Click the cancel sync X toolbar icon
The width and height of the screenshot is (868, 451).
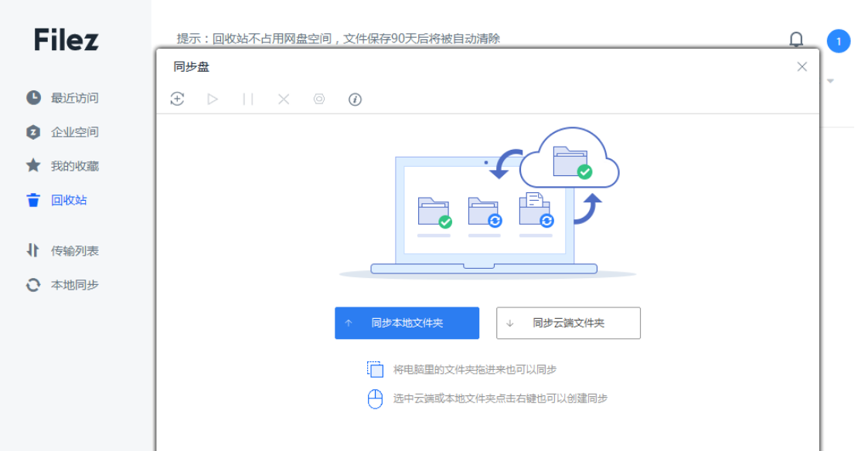click(284, 99)
